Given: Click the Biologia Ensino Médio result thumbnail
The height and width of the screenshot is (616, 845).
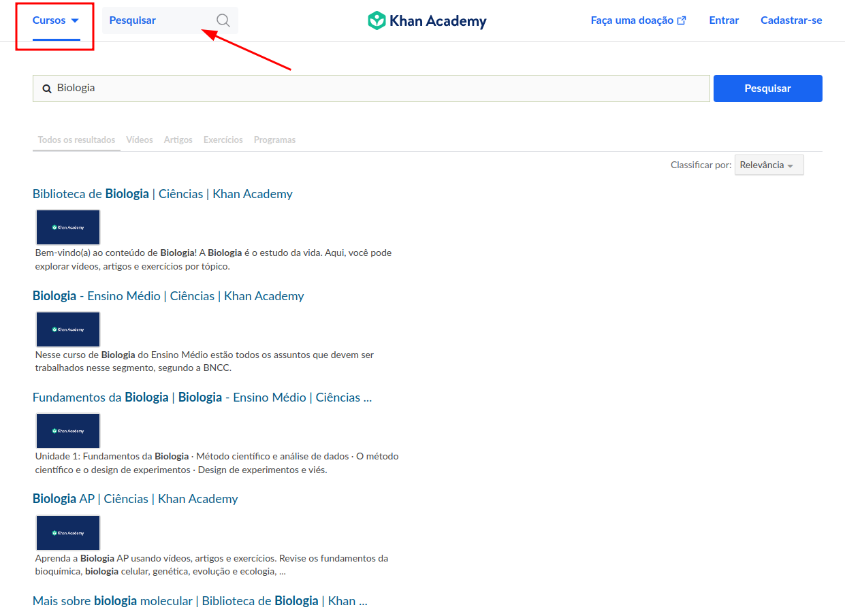Looking at the screenshot, I should [68, 329].
